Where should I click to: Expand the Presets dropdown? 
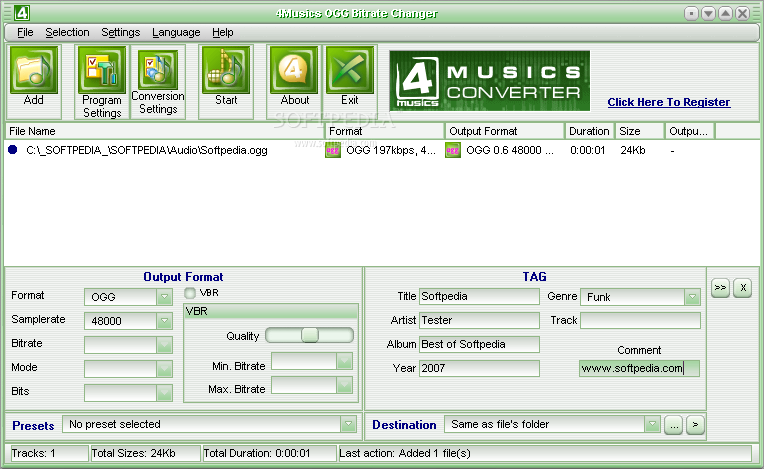click(x=348, y=424)
